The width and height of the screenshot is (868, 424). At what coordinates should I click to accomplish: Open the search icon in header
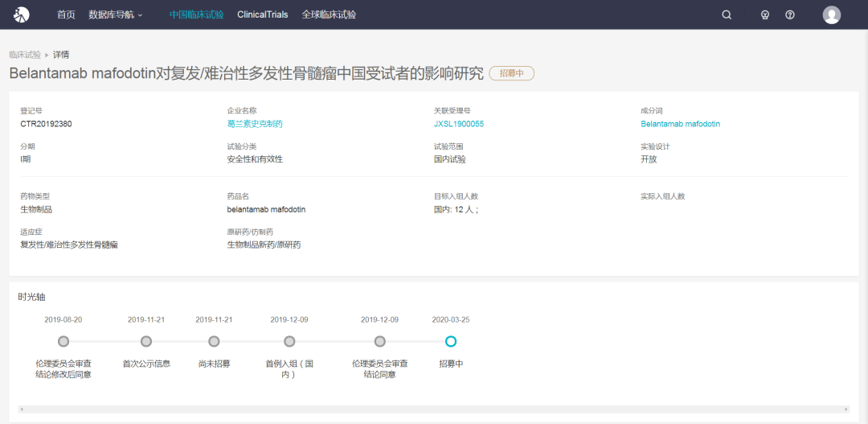[x=727, y=15]
